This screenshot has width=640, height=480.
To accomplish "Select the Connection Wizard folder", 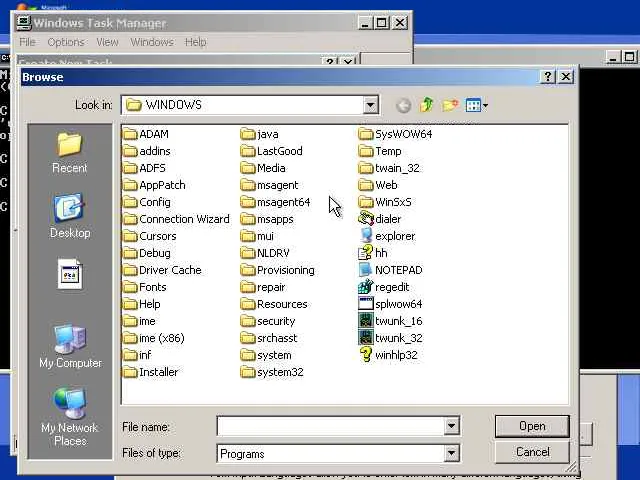I will coord(176,219).
